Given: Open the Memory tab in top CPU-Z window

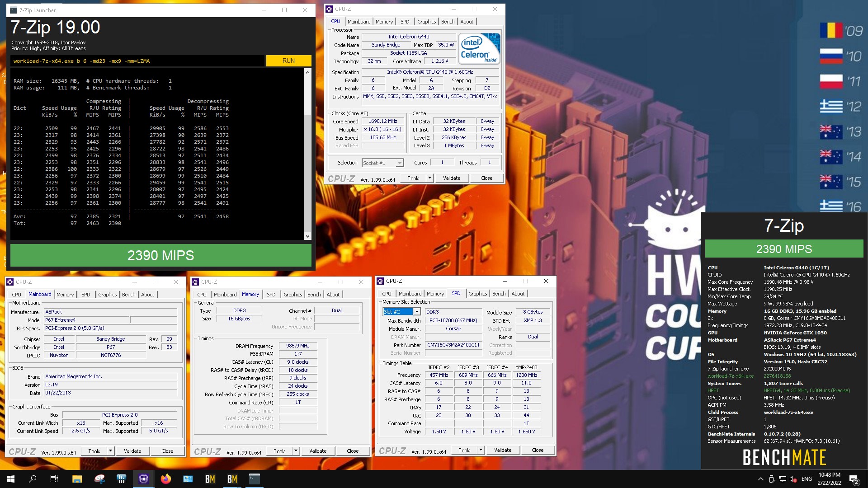Looking at the screenshot, I should [x=384, y=22].
